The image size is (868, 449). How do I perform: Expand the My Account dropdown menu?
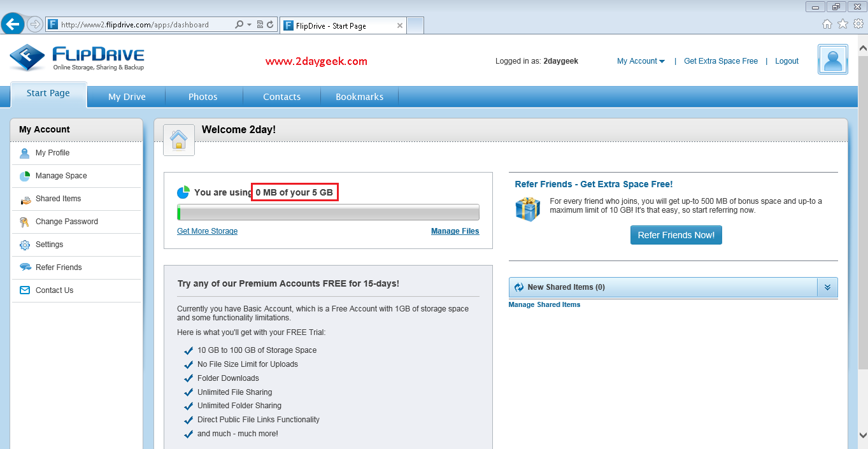[x=641, y=61]
